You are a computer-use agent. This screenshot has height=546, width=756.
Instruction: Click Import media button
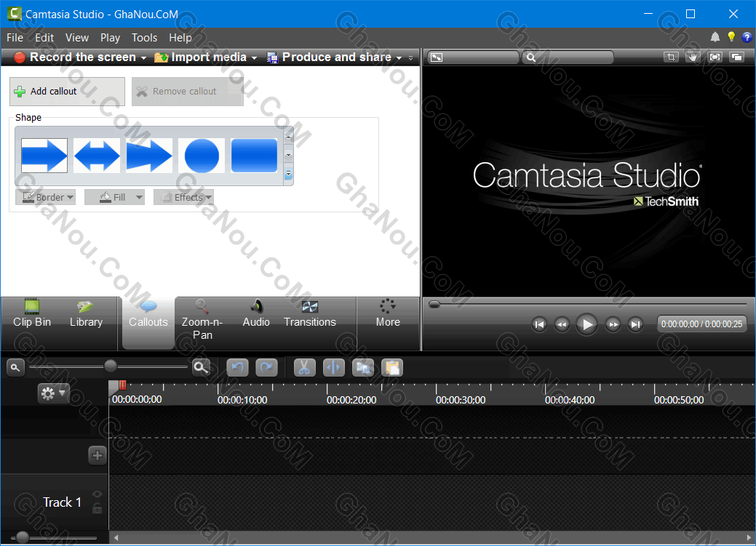(x=201, y=57)
